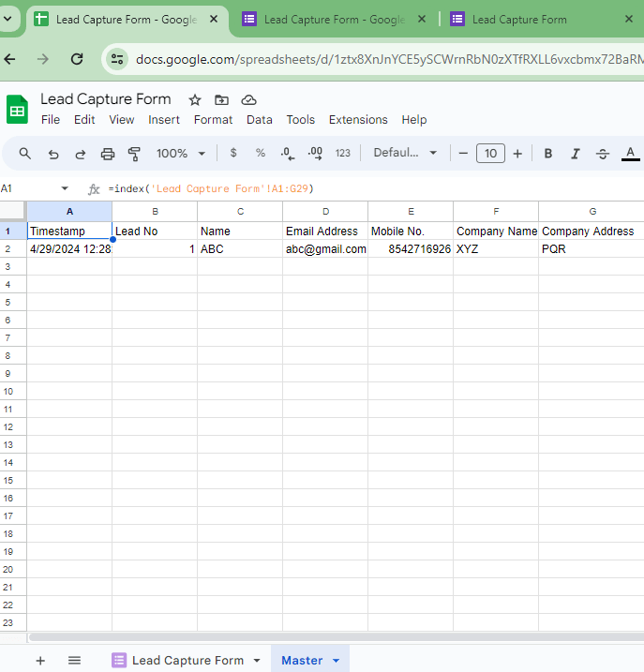This screenshot has height=672, width=644.
Task: Open the Tools menu
Action: pos(301,120)
